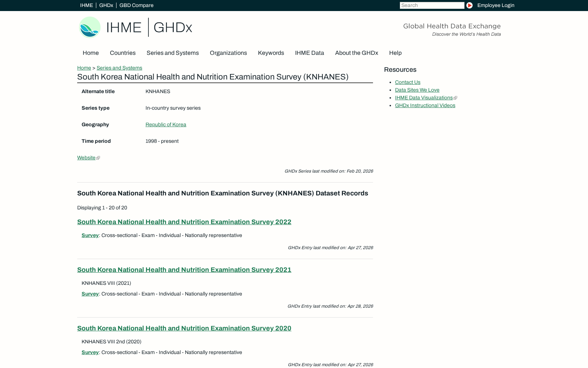Click the page title South Korea KNHANES
Viewport: 588px width, 368px height.
click(x=213, y=77)
